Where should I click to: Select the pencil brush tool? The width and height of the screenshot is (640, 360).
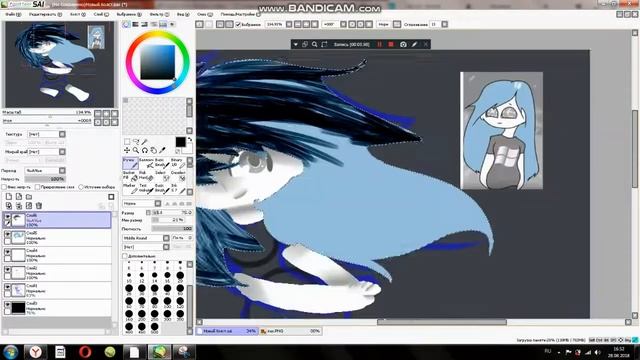pyautogui.click(x=130, y=163)
